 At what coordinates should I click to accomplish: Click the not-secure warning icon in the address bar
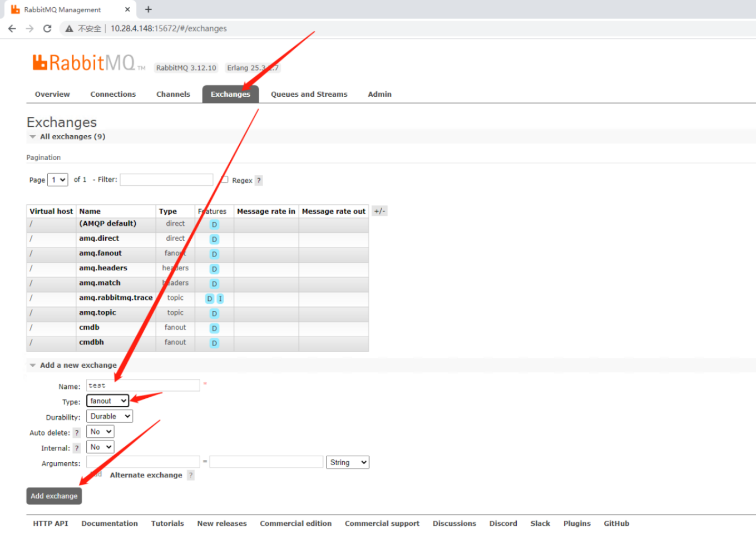point(69,28)
